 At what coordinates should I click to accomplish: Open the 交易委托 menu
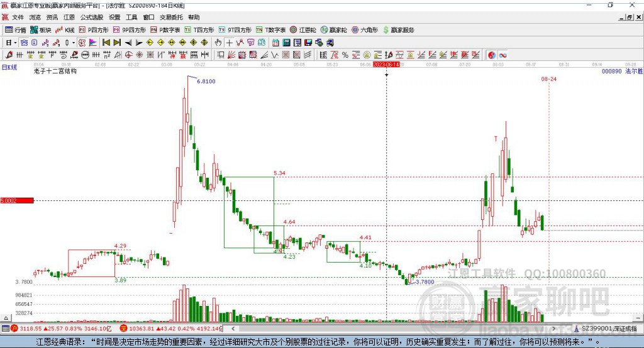[x=171, y=17]
